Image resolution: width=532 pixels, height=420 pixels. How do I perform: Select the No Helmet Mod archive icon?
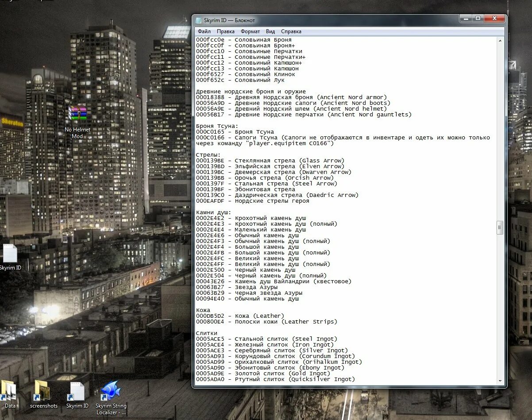tap(77, 114)
